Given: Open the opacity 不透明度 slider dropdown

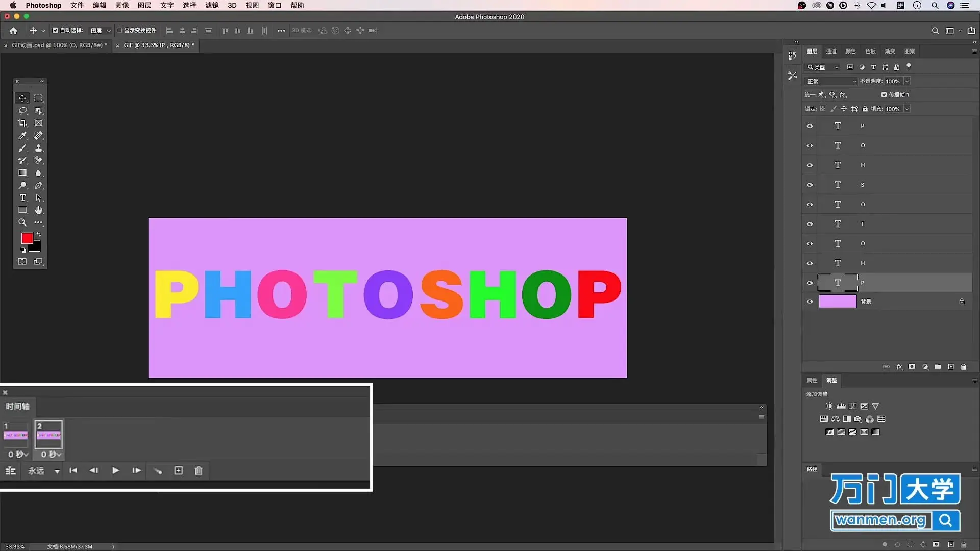Looking at the screenshot, I should [907, 81].
